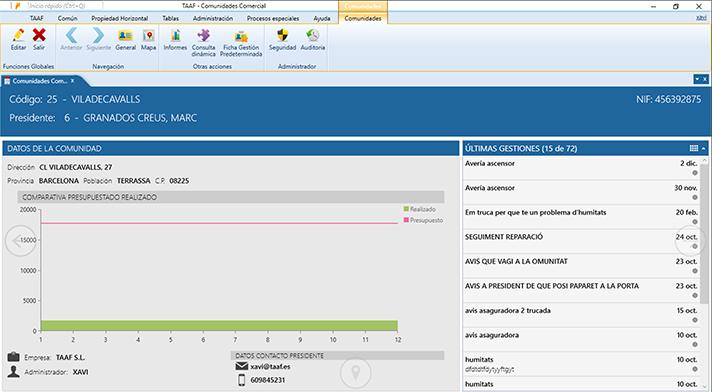Open Seguridad shield icon
The image size is (712, 392).
pos(282,35)
